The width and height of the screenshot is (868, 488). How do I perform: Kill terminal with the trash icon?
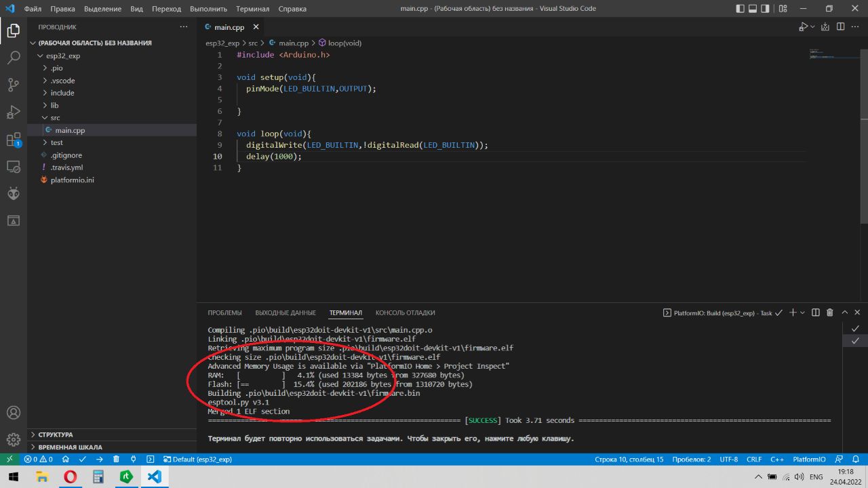click(x=830, y=312)
